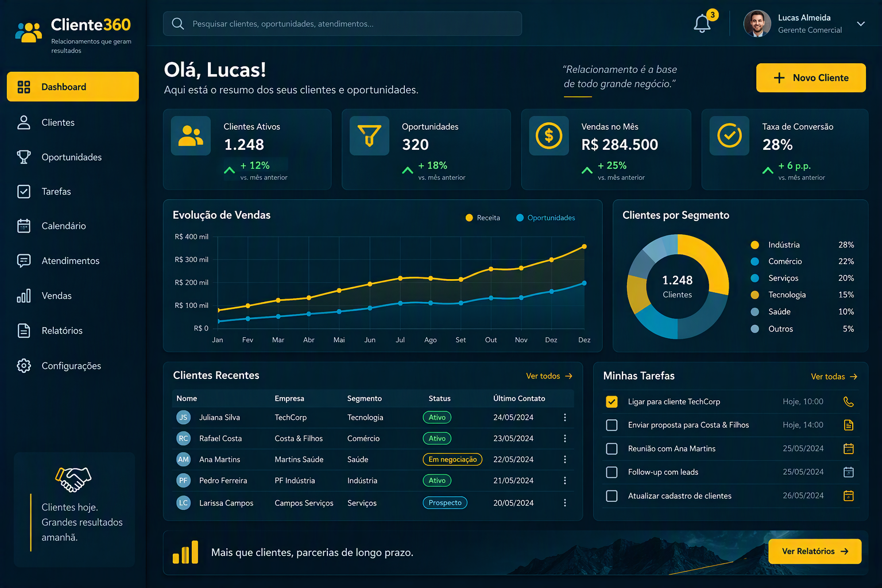Check Follow-up com leads task

612,472
